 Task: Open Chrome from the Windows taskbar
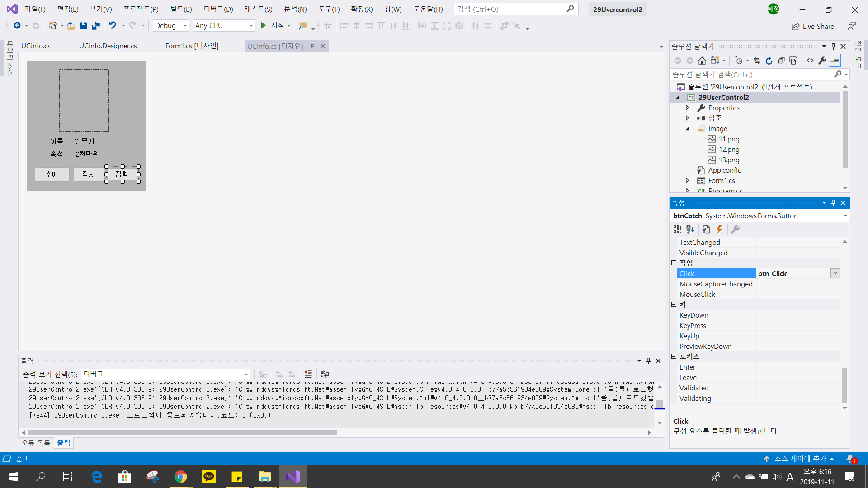[x=181, y=477]
